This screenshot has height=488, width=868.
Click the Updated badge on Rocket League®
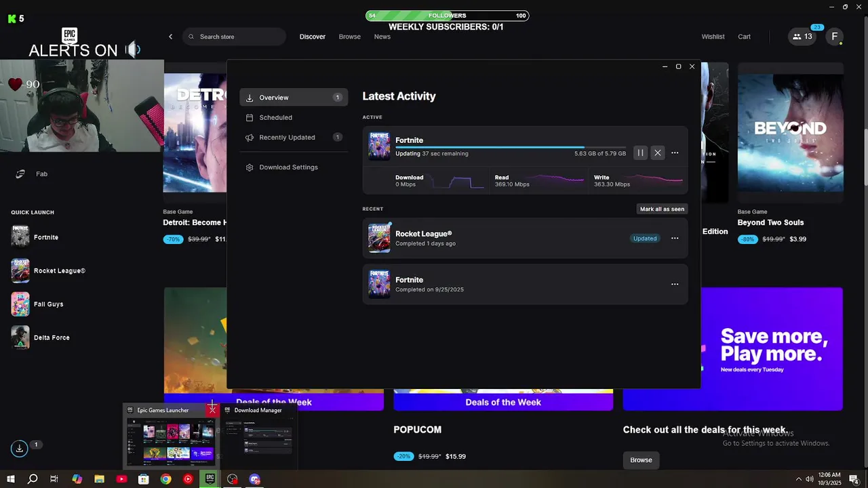click(x=645, y=239)
